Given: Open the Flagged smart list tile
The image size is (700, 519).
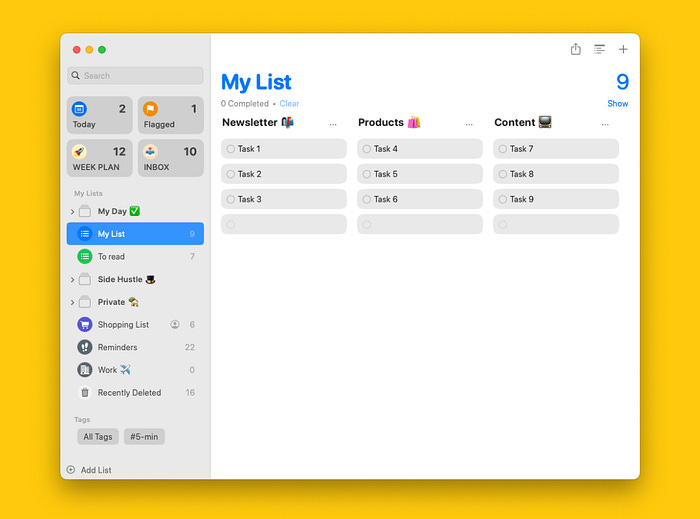Looking at the screenshot, I should pos(171,115).
